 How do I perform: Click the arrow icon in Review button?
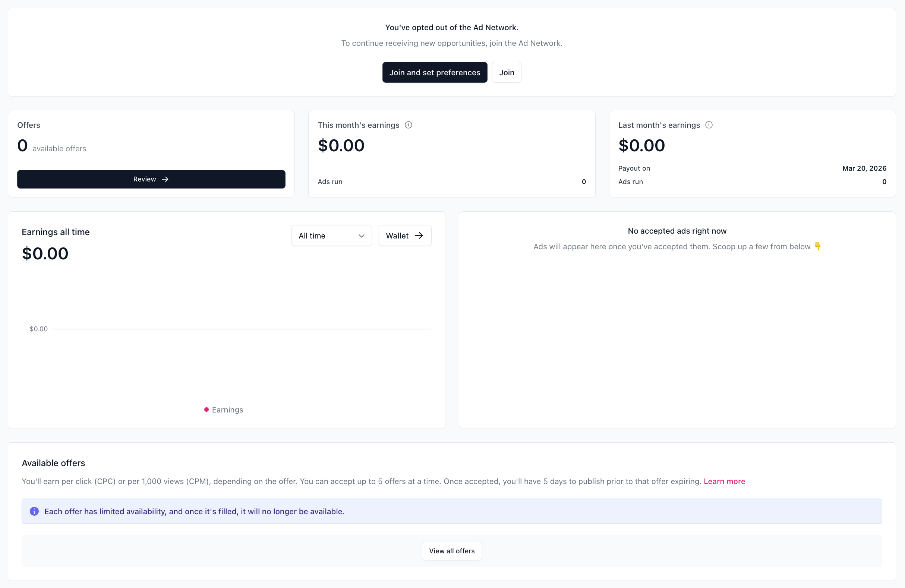pyautogui.click(x=165, y=179)
